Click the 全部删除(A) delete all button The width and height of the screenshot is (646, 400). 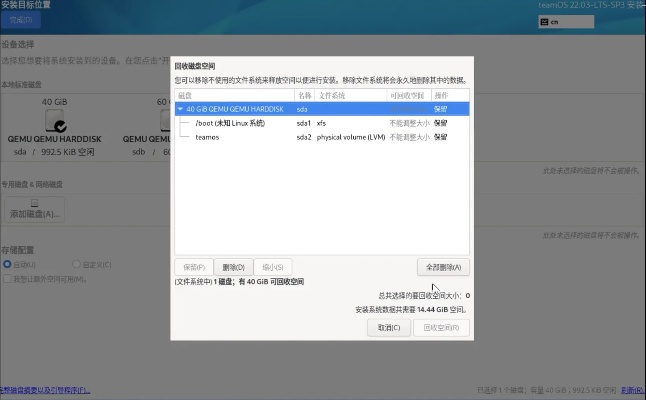[443, 267]
